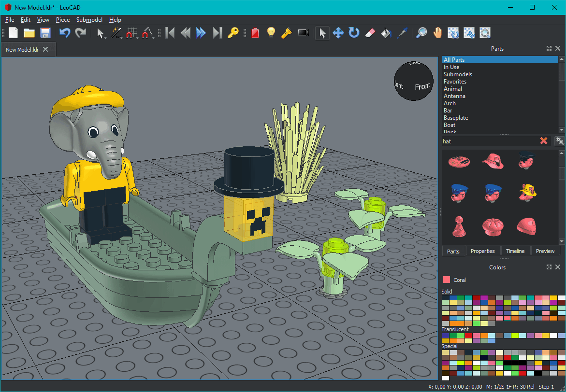This screenshot has width=566, height=392.
Task: Select the Baseplate parts category
Action: (x=500, y=118)
